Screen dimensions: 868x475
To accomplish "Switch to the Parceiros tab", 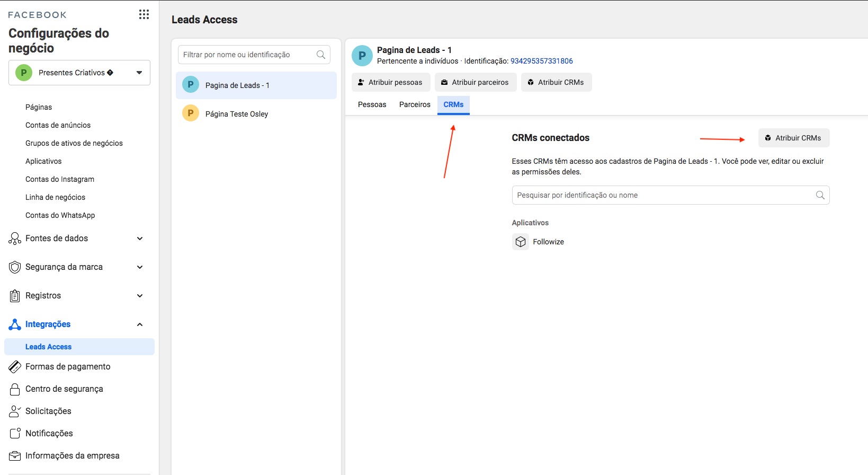I will [x=415, y=104].
